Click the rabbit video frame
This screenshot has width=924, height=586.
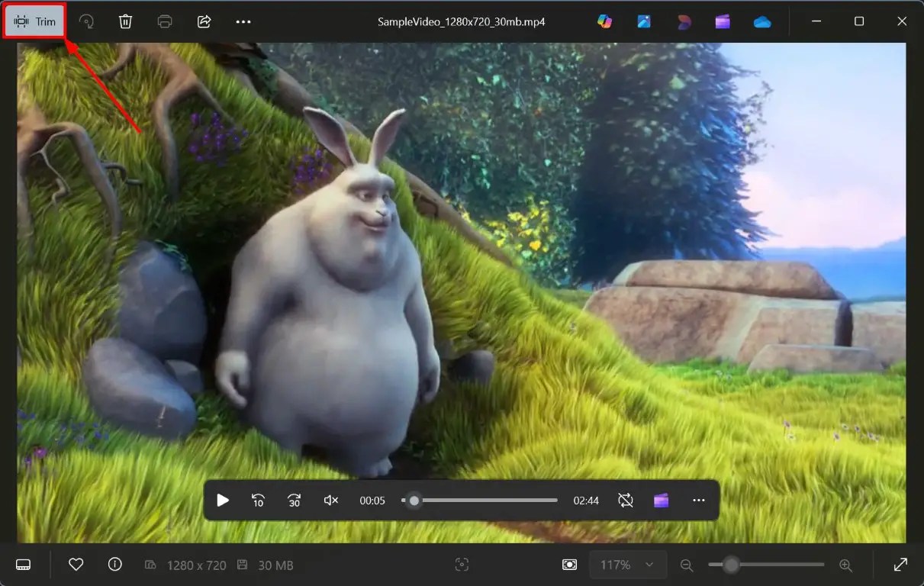click(x=462, y=293)
